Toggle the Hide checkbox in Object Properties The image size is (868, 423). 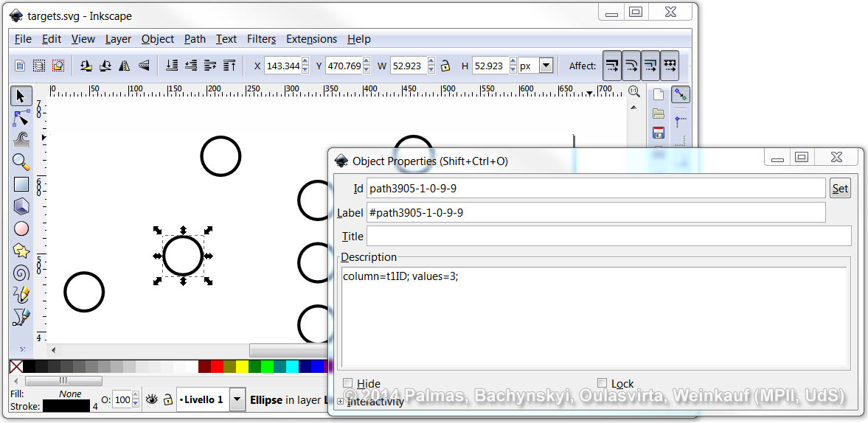coord(348,383)
